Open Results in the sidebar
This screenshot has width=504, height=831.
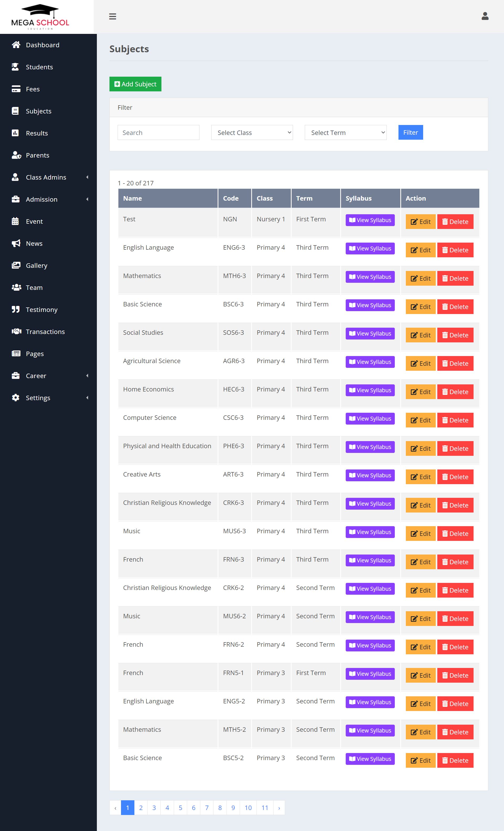[37, 133]
